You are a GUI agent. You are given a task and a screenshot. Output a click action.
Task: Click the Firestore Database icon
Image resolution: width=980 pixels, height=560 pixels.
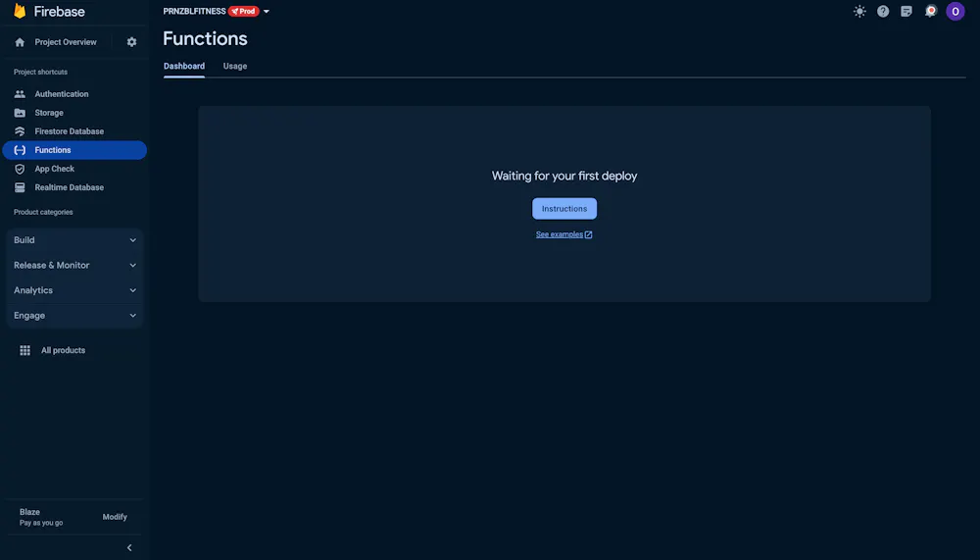(20, 131)
